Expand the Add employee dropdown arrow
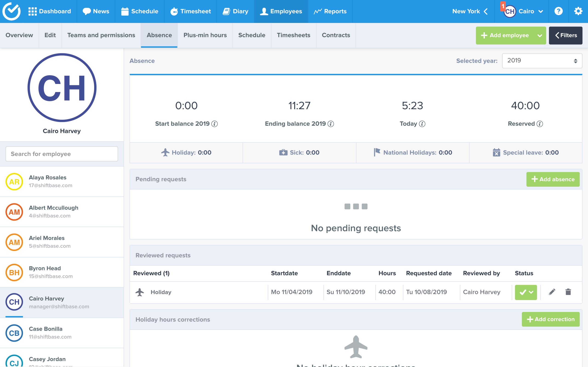The width and height of the screenshot is (588, 367). point(540,35)
